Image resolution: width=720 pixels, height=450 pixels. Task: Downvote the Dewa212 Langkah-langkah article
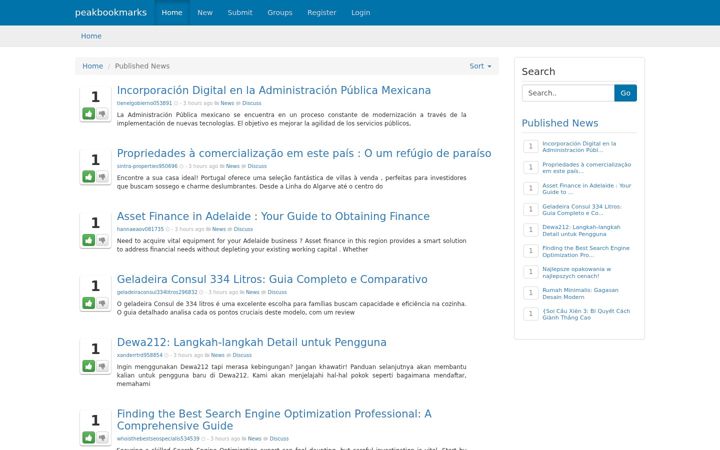pos(102,366)
